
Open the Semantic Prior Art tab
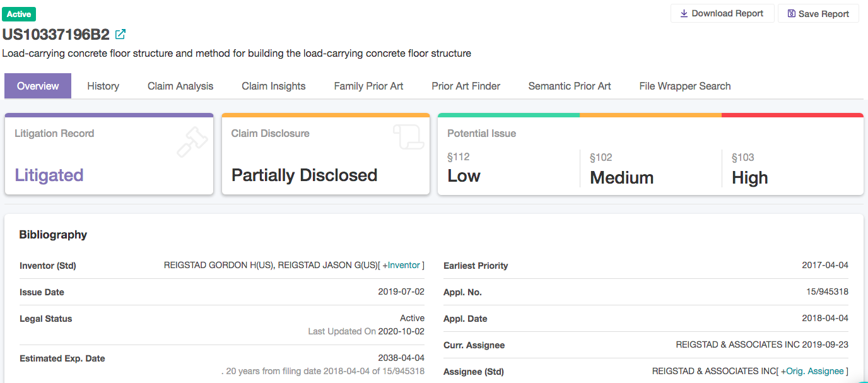[570, 86]
